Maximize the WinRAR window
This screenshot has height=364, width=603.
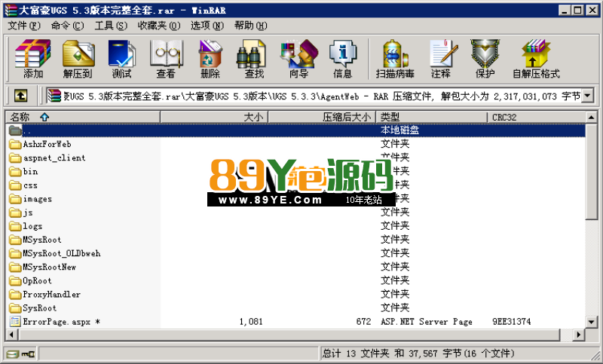coord(577,11)
